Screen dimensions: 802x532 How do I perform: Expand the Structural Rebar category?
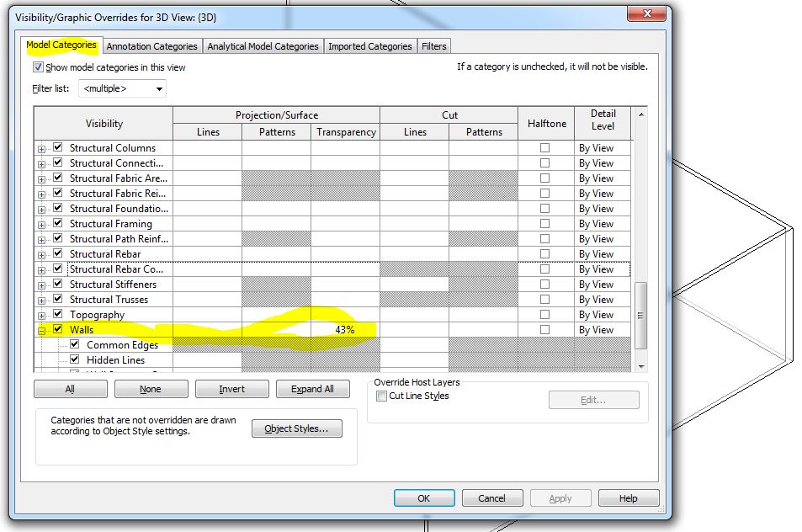pos(41,255)
